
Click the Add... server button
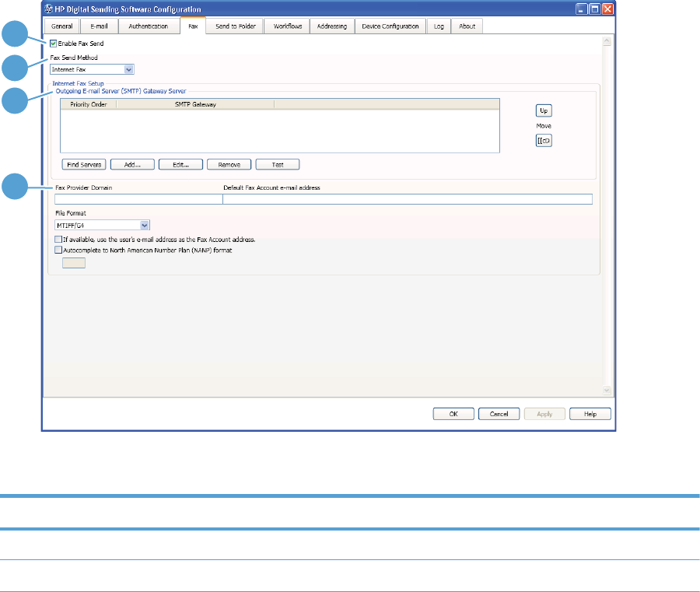132,165
